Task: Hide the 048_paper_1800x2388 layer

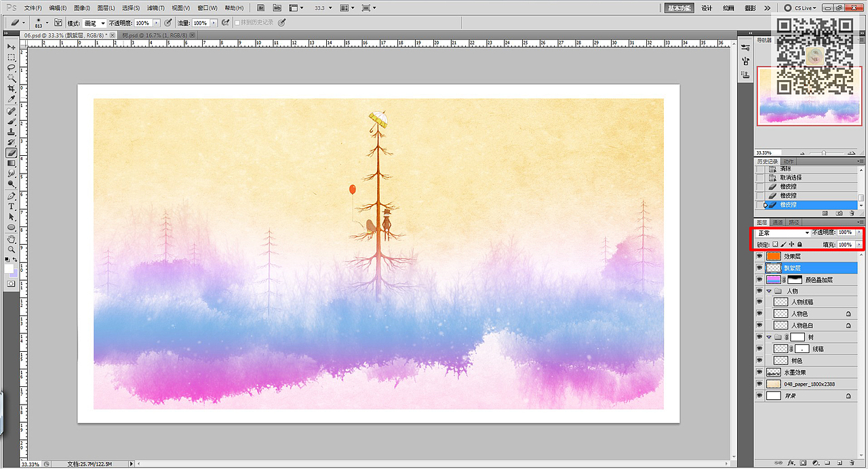Action: pos(759,384)
